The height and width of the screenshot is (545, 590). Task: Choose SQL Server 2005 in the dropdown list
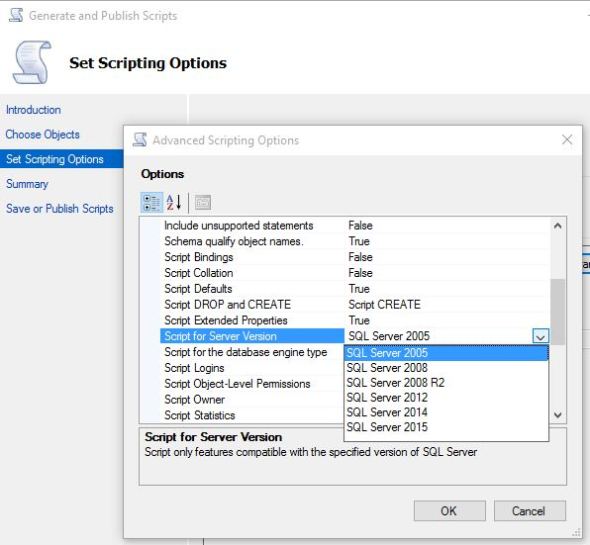(446, 353)
